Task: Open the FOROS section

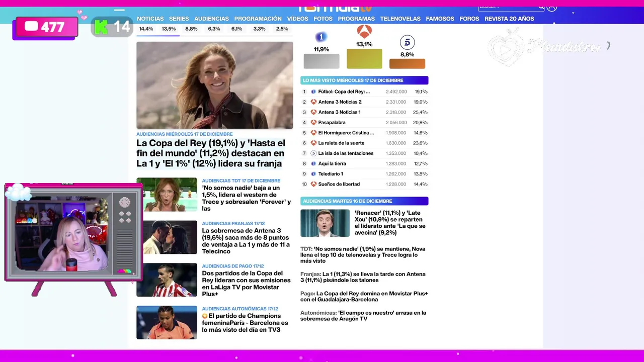Action: [469, 19]
